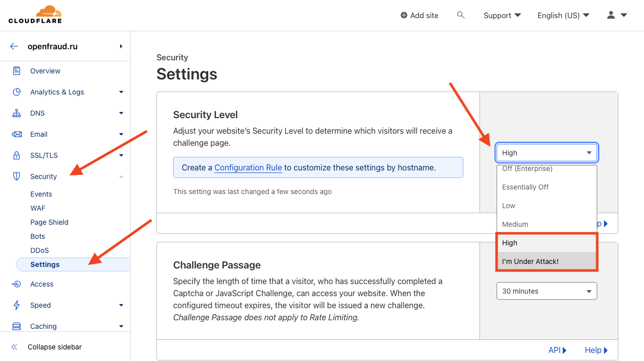The height and width of the screenshot is (361, 644).
Task: Click the Collapse sidebar label
Action: coord(54,347)
